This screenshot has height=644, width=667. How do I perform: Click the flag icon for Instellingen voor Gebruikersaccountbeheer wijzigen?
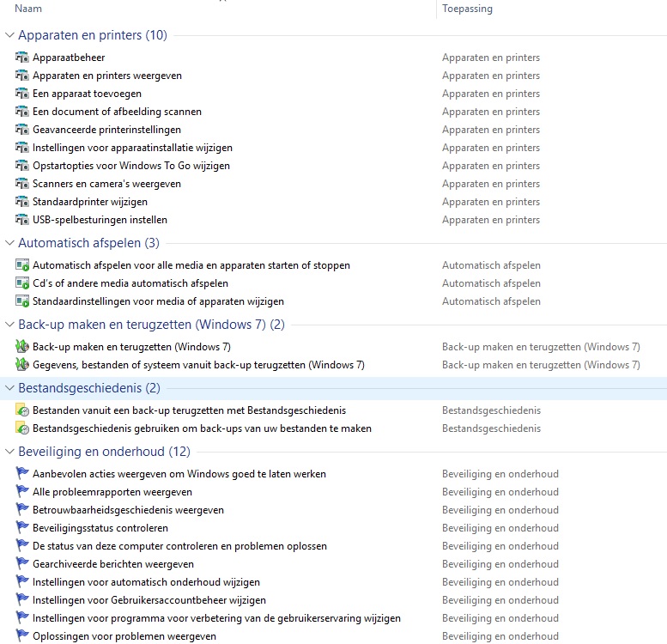[x=22, y=599]
